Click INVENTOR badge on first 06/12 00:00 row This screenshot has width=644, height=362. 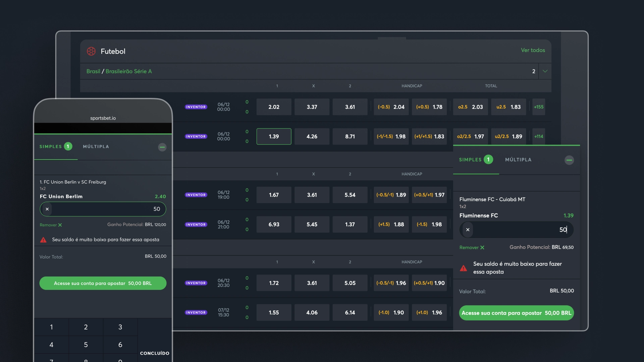(x=196, y=107)
